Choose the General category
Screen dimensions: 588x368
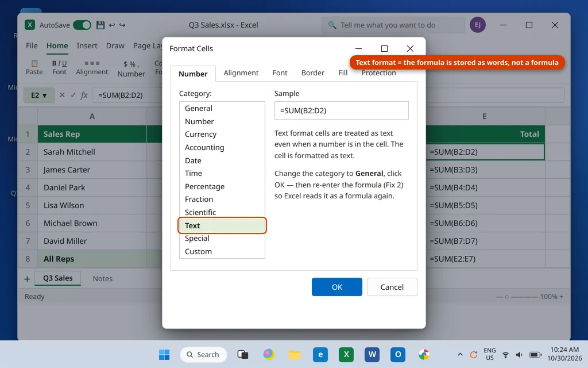pyautogui.click(x=222, y=108)
